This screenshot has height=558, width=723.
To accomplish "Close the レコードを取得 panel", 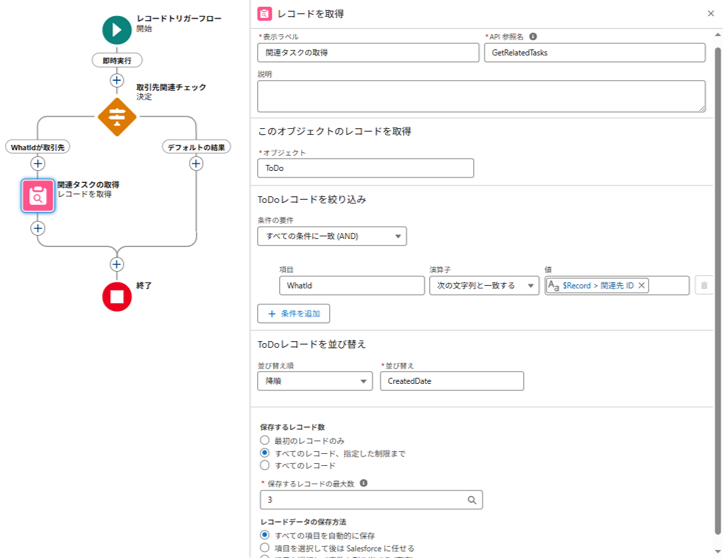I will 711,14.
